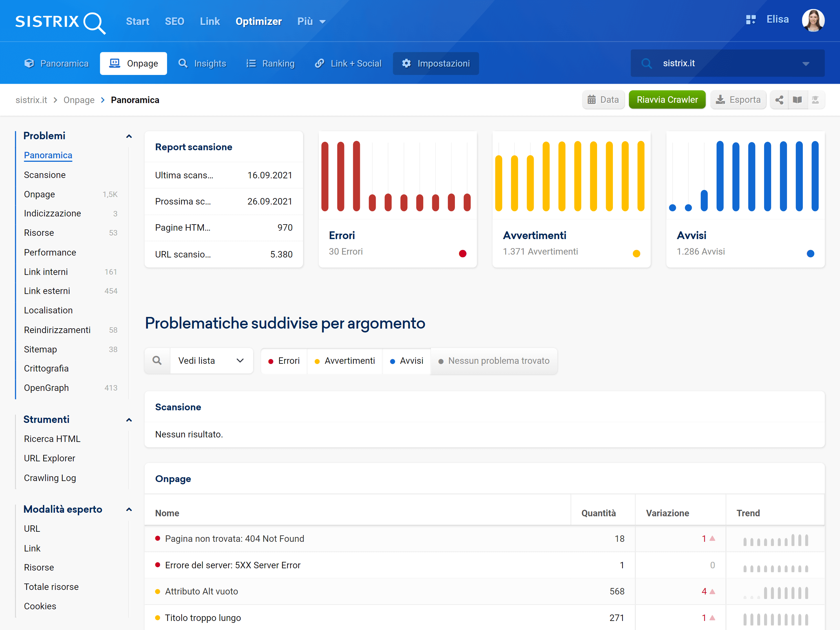Open the Errori bar chart
This screenshot has width=840, height=630.
coord(397,176)
